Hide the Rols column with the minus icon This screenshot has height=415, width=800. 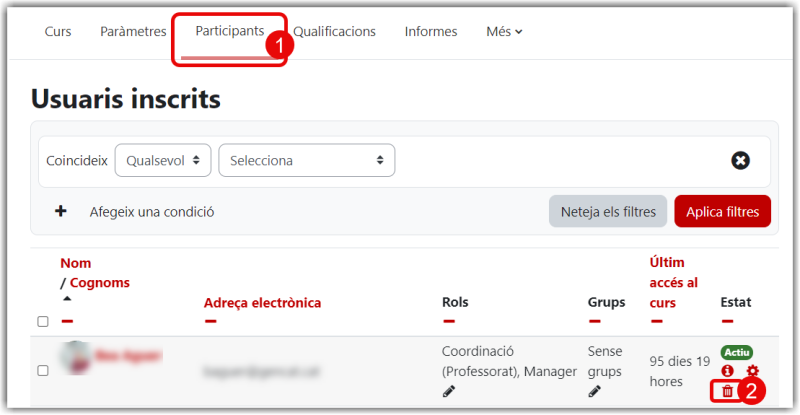pos(449,321)
